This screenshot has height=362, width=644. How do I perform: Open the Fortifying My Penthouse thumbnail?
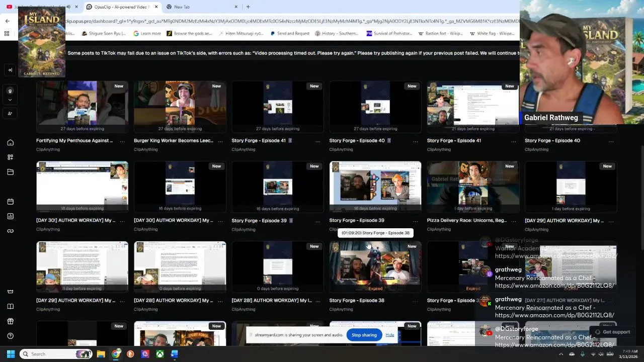click(x=83, y=107)
